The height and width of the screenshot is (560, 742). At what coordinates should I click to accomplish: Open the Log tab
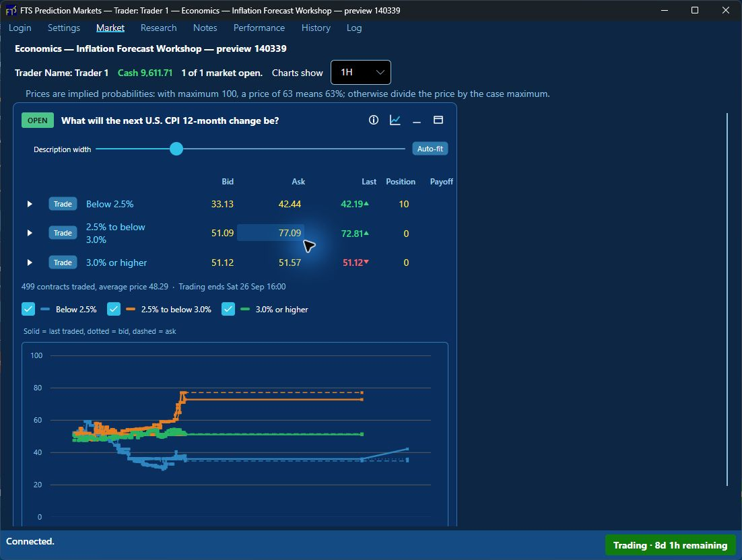pyautogui.click(x=354, y=28)
